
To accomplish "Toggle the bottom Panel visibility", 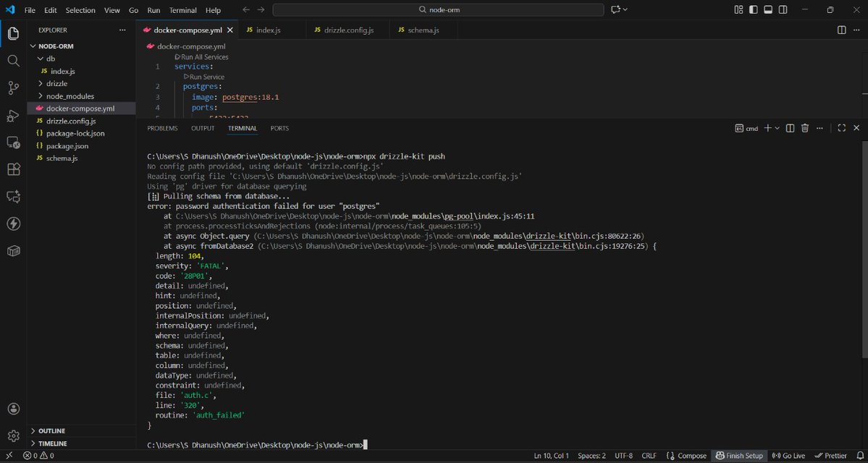I will click(768, 10).
